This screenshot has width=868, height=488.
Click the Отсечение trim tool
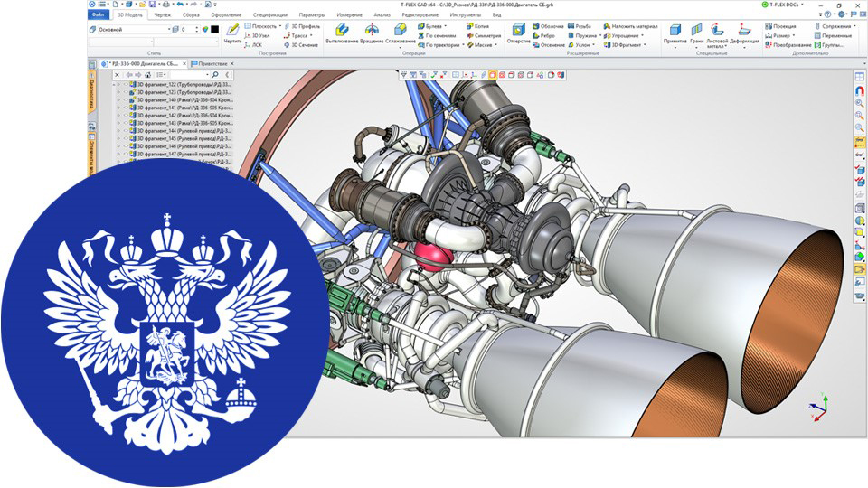pyautogui.click(x=549, y=45)
